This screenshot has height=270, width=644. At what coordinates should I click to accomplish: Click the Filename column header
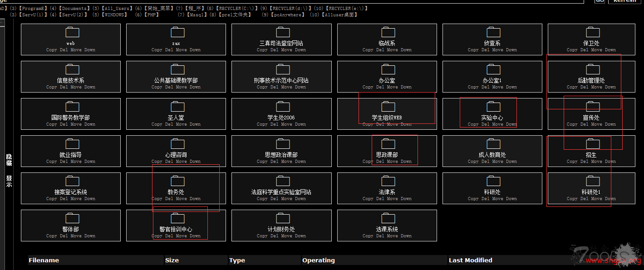pos(44,260)
